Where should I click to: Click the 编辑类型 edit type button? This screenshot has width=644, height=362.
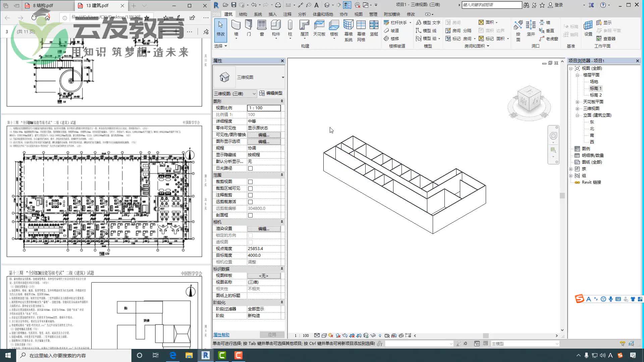coord(271,93)
